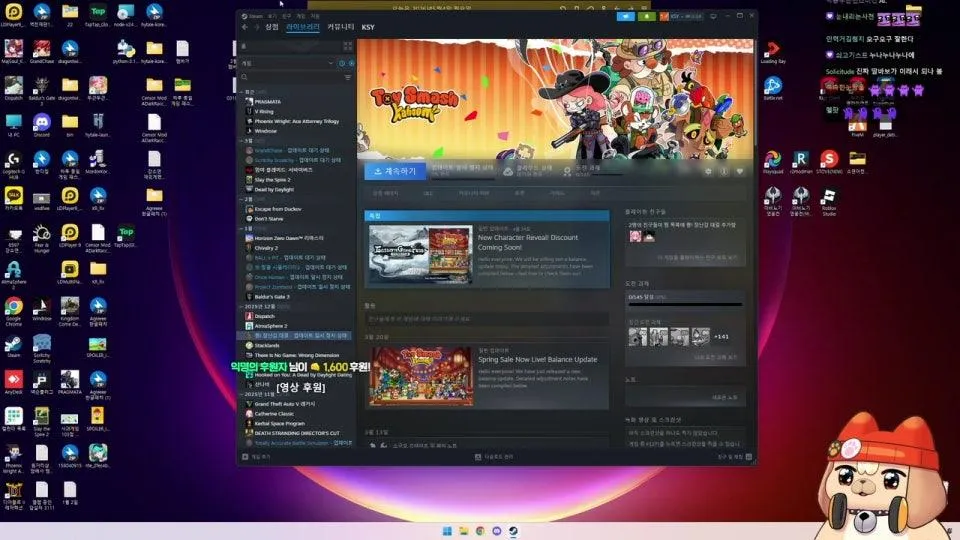The width and height of the screenshot is (960, 540).
Task: Click the blue 계속하기 button
Action: pyautogui.click(x=395, y=171)
